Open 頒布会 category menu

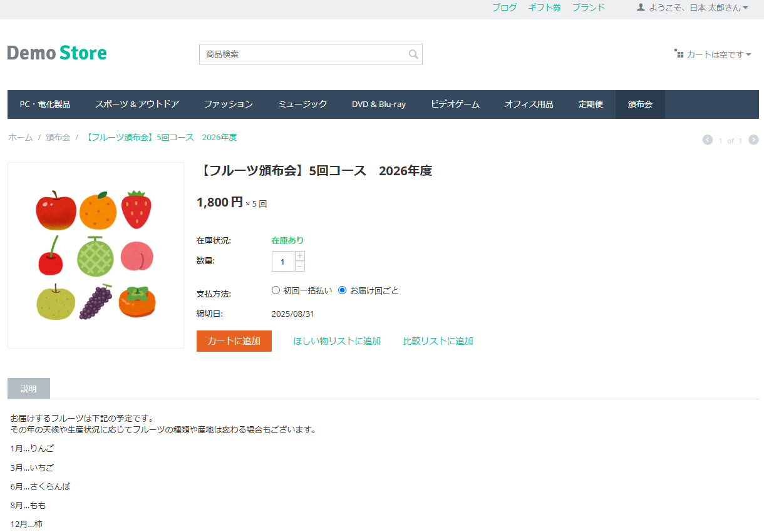640,105
